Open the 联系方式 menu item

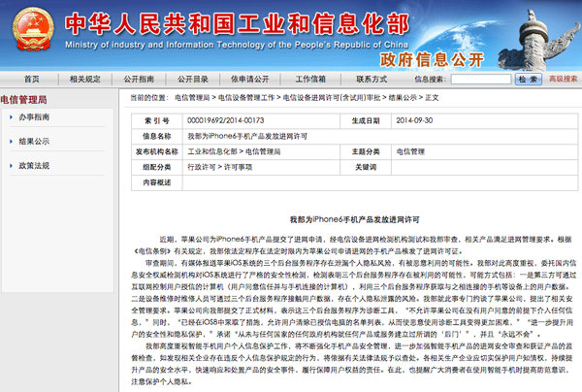tap(372, 79)
